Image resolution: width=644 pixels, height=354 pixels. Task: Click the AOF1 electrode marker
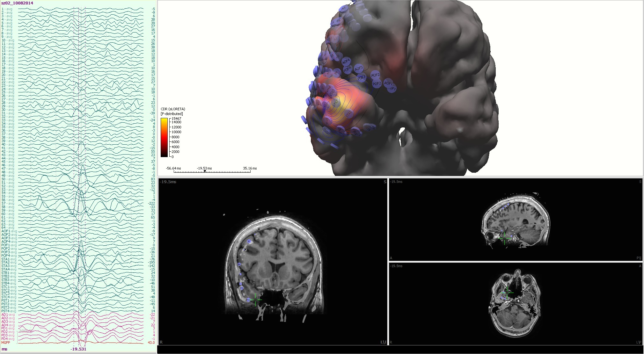pyautogui.click(x=388, y=83)
